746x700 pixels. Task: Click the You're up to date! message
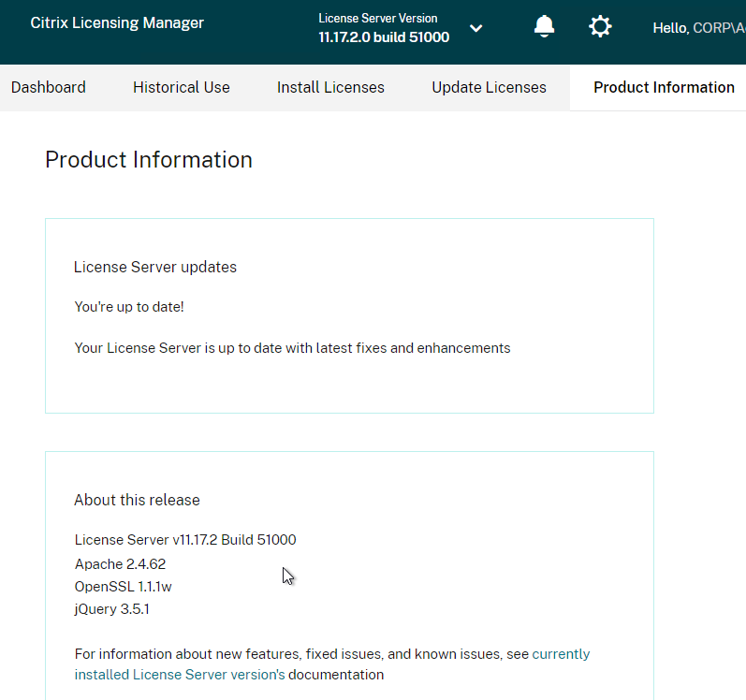click(x=129, y=307)
